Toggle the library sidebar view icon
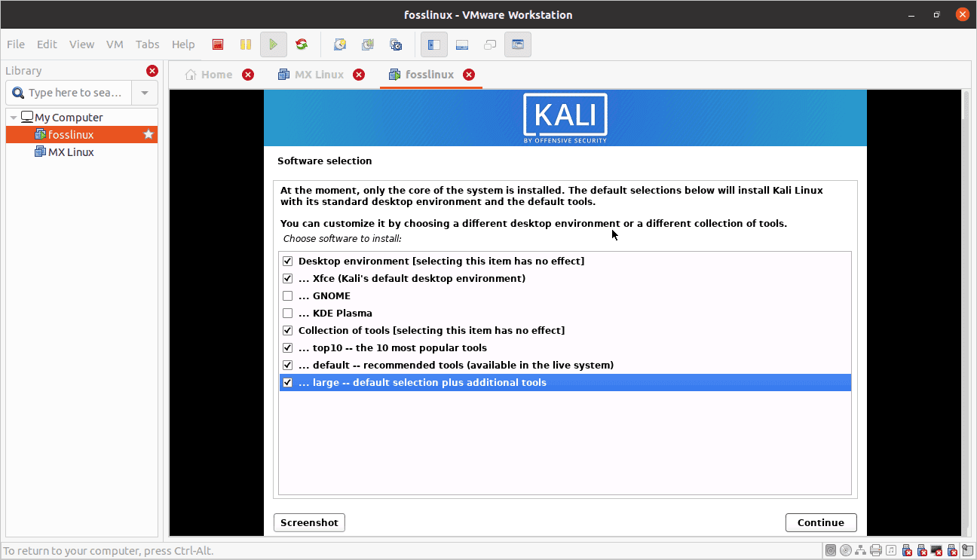This screenshot has height=560, width=977. 434,44
